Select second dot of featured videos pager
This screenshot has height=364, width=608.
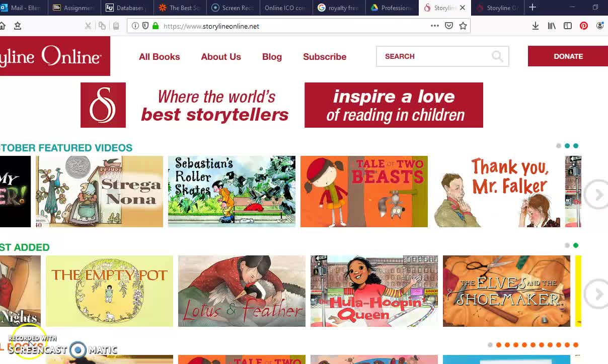(567, 146)
